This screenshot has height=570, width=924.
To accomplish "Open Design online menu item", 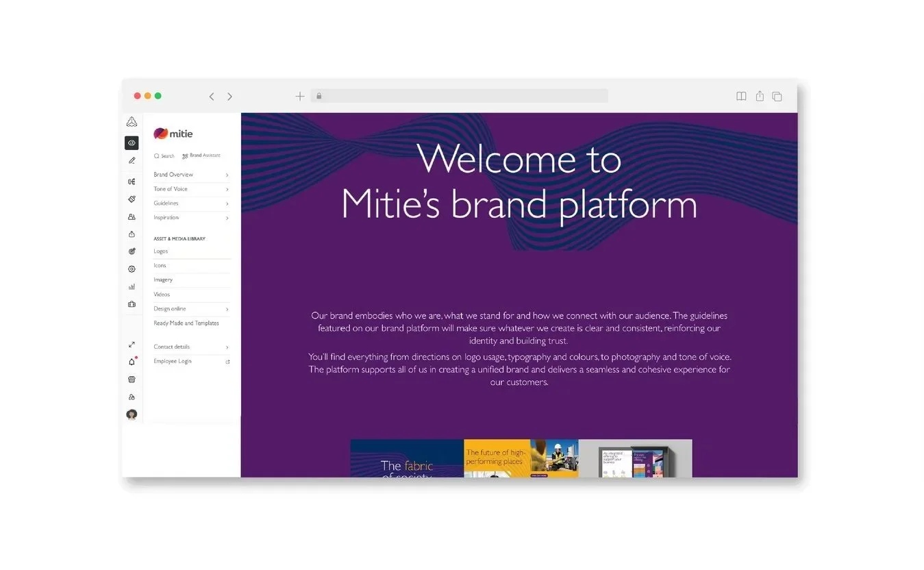I will pos(170,309).
